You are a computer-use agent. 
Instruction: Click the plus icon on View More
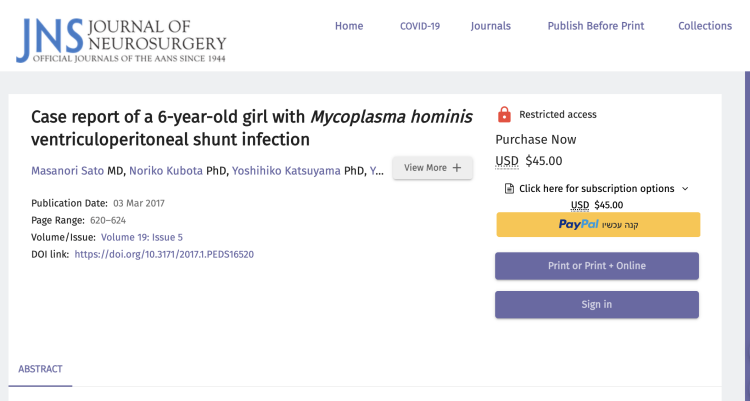pos(457,168)
